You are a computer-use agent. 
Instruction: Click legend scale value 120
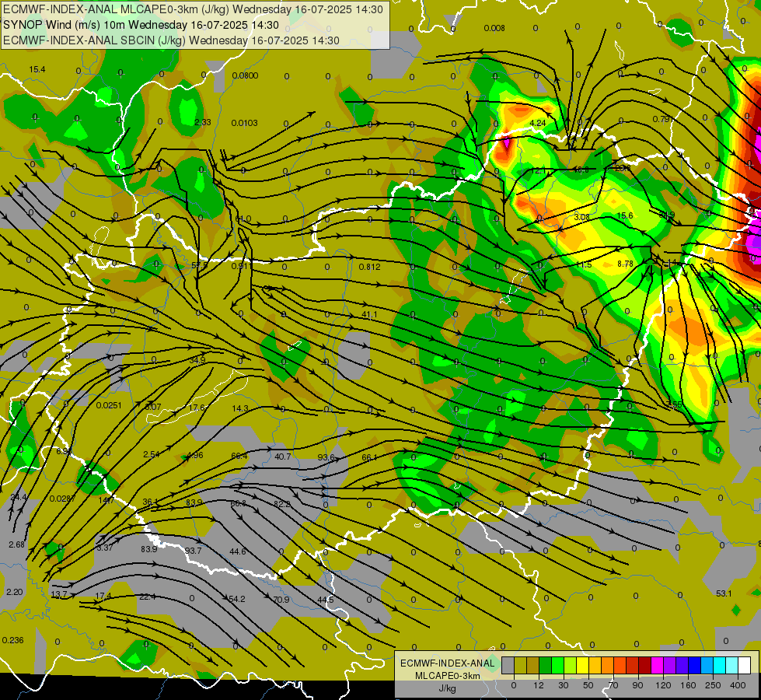click(x=663, y=685)
